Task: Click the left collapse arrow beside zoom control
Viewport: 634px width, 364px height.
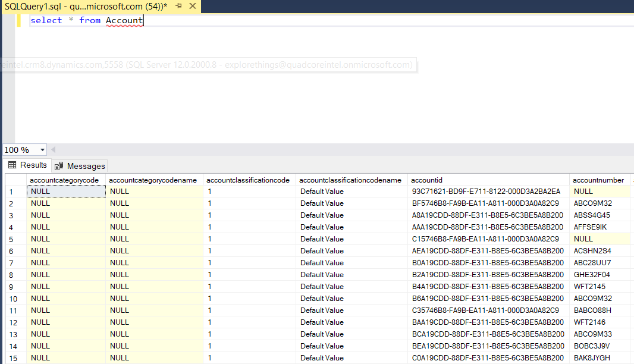Action: pyautogui.click(x=53, y=149)
